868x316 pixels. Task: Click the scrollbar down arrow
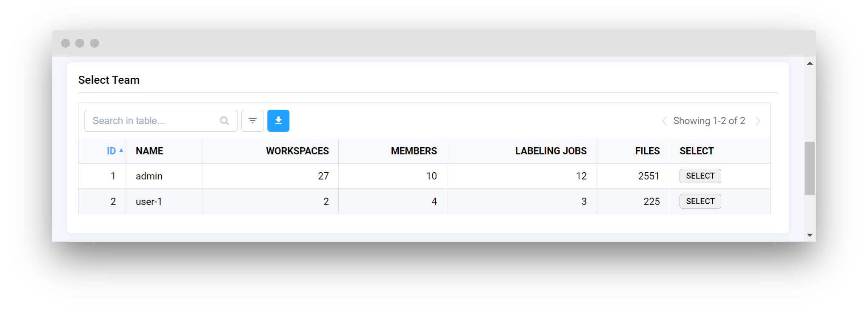pyautogui.click(x=810, y=235)
